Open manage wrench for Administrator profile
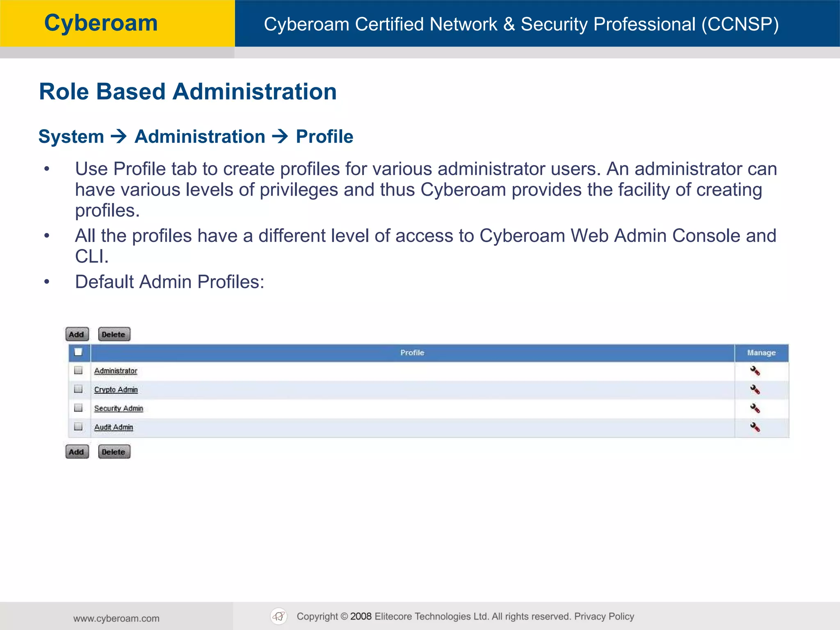The image size is (840, 630). click(755, 371)
